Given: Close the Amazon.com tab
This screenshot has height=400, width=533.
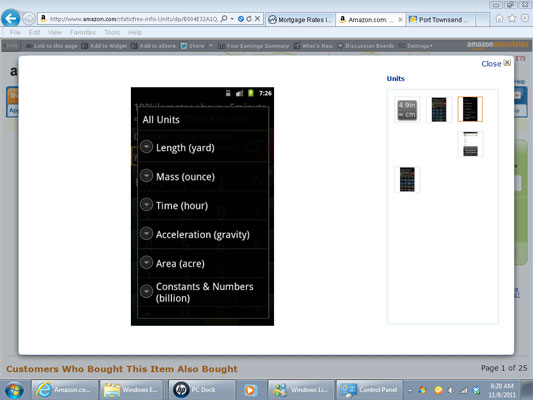Looking at the screenshot, I should tap(400, 20).
